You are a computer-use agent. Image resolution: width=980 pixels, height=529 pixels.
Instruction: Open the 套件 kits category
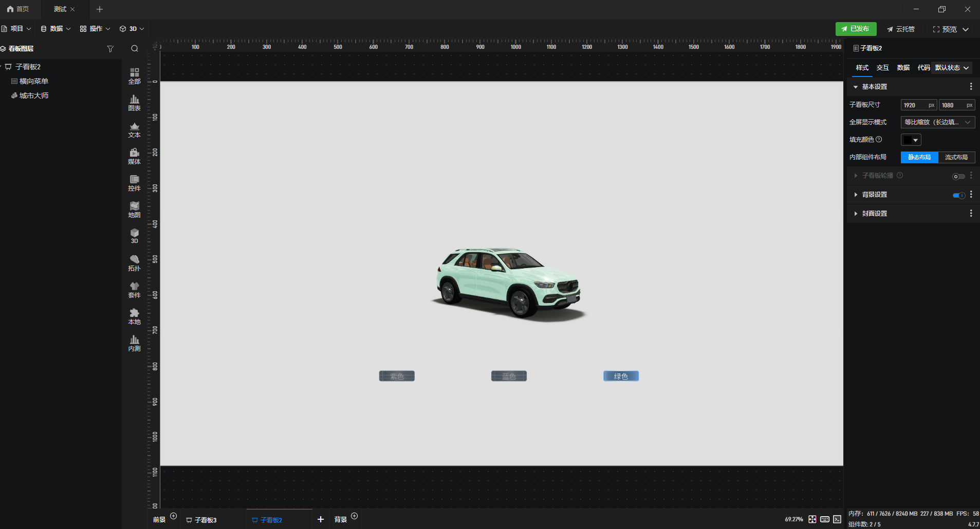click(x=134, y=290)
